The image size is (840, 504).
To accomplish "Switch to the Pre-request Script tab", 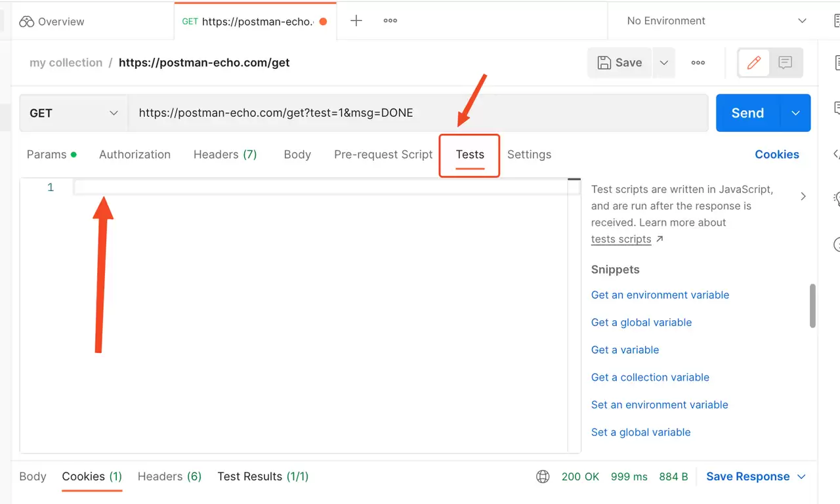I will [x=383, y=155].
